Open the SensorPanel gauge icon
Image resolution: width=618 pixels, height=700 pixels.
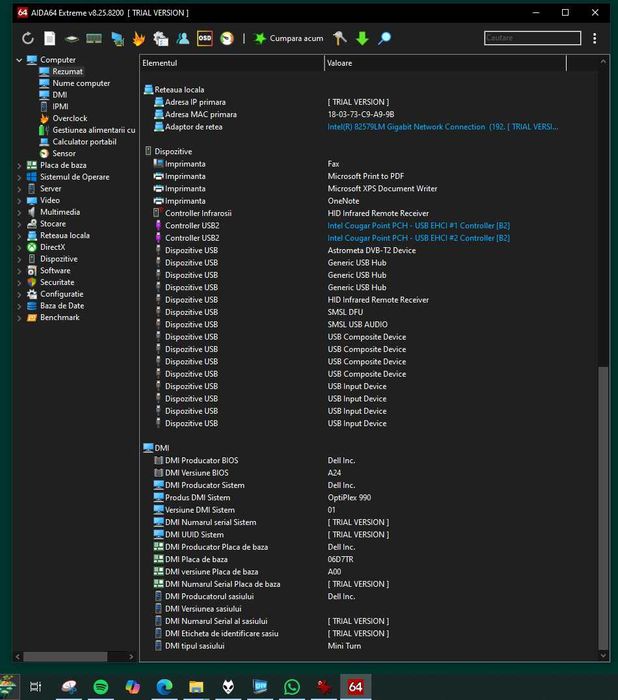[x=227, y=39]
